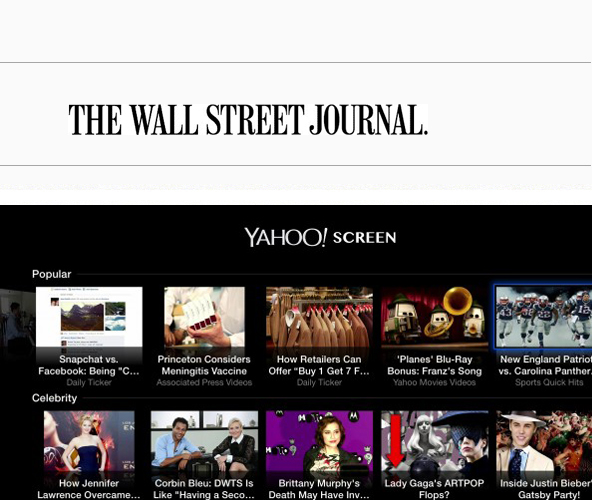Open Corbin Bleu DWTS video thumbnail
This screenshot has width=592, height=500.
[204, 441]
